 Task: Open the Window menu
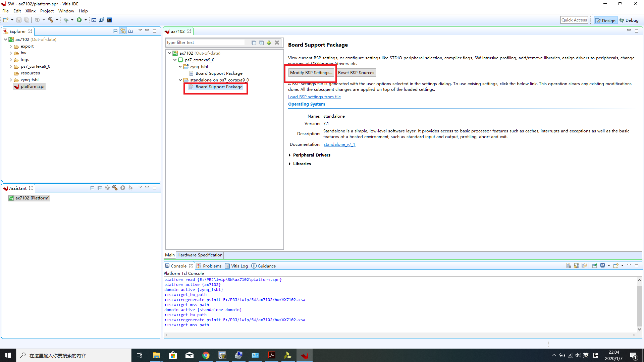[66, 11]
